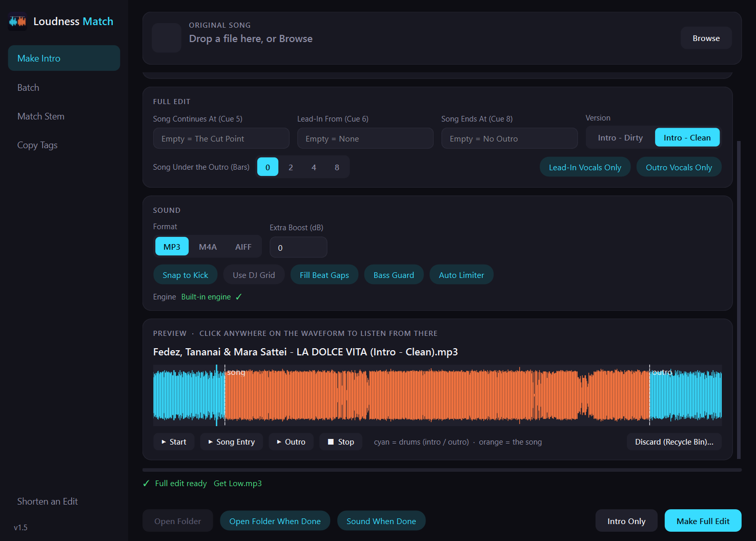
Task: Click the Intro Only button
Action: pyautogui.click(x=626, y=520)
